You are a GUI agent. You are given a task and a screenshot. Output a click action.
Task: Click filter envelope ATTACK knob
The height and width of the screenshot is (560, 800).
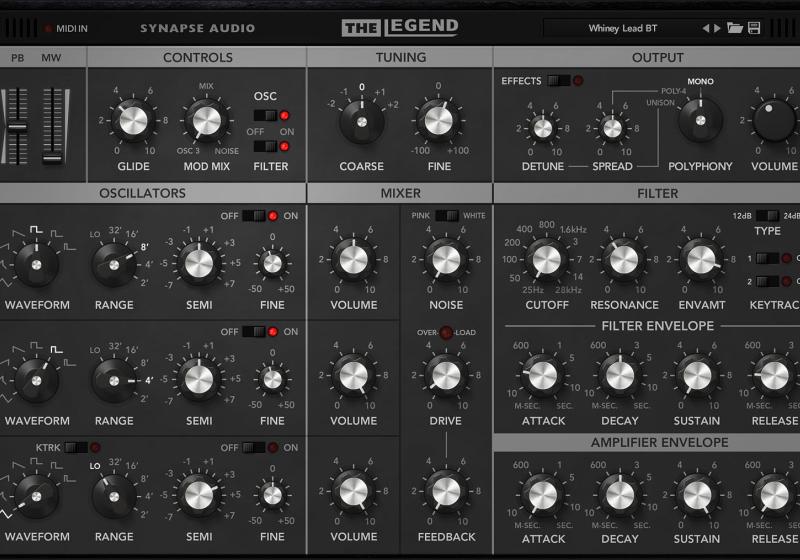(x=543, y=375)
